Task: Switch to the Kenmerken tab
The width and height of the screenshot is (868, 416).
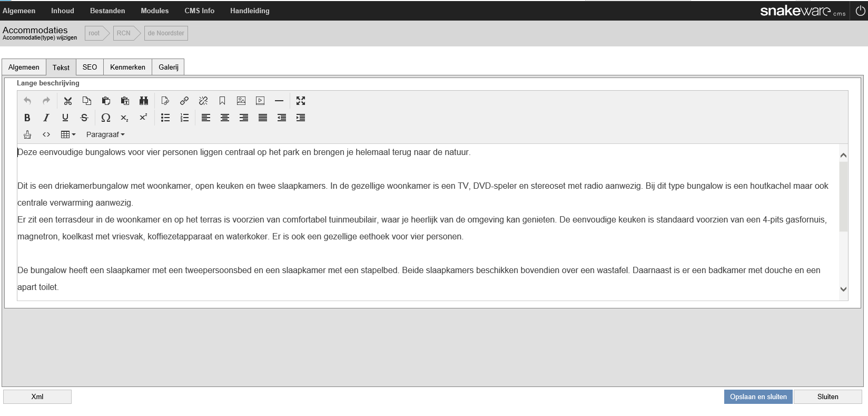Action: (x=127, y=67)
